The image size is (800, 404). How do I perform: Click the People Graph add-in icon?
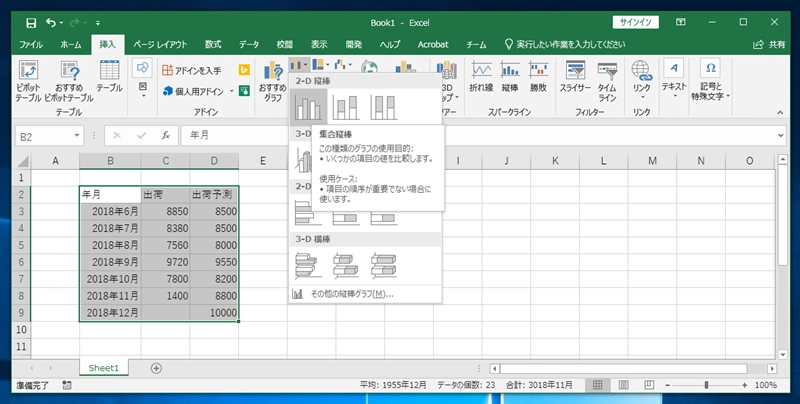click(244, 91)
